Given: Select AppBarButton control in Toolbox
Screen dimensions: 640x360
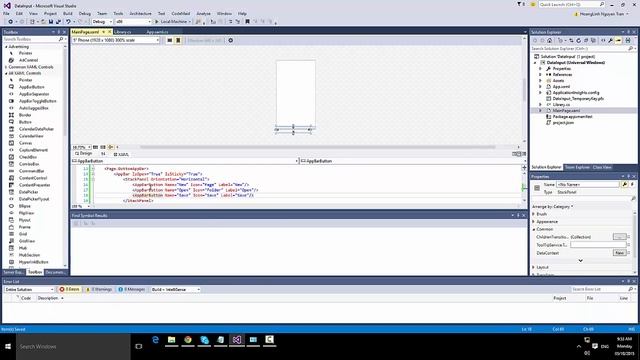Looking at the screenshot, I should pyautogui.click(x=31, y=87).
